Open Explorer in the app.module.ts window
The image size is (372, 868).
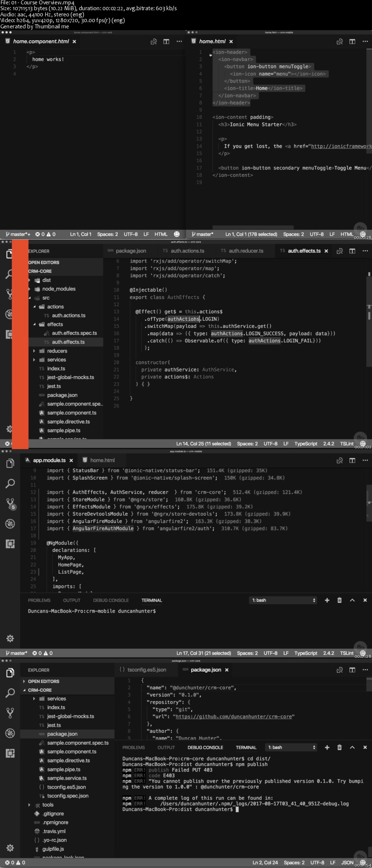(10, 463)
